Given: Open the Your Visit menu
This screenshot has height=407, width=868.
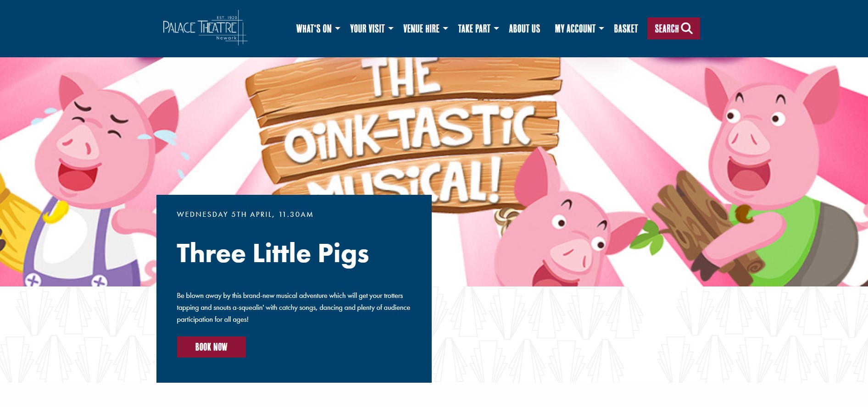Looking at the screenshot, I should click(367, 29).
